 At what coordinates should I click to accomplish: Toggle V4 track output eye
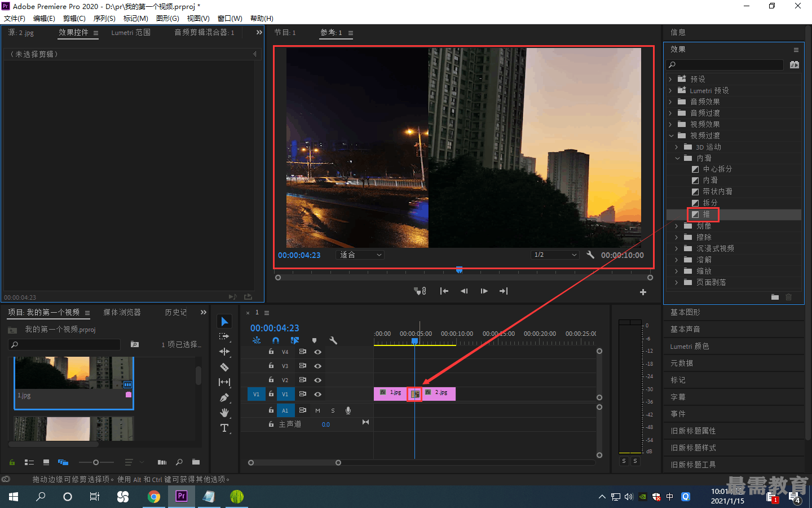[x=317, y=352]
